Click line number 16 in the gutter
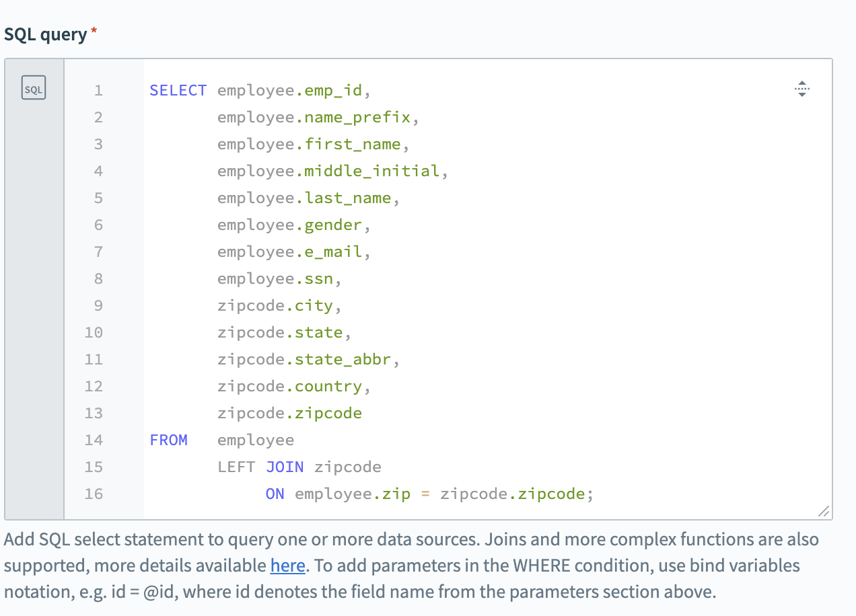This screenshot has width=856, height=616. point(94,493)
